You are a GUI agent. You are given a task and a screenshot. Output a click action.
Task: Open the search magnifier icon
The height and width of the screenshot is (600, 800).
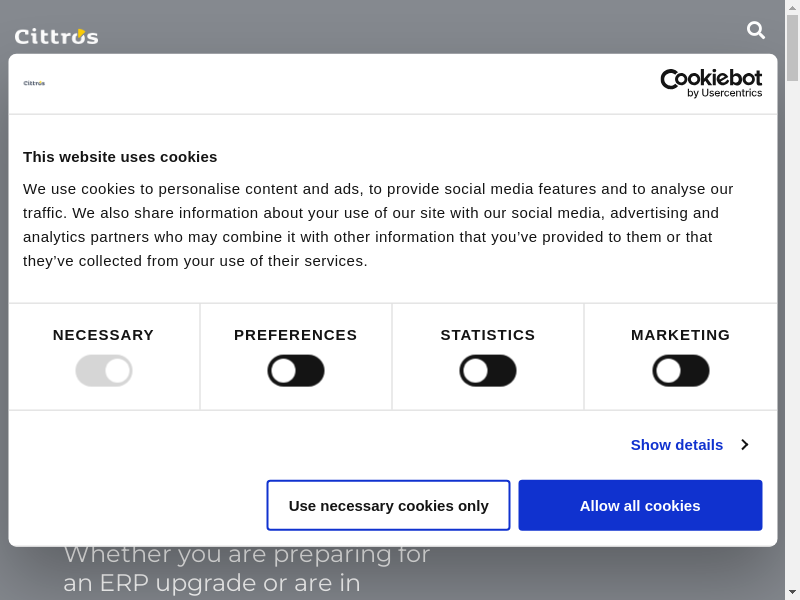coord(756,30)
